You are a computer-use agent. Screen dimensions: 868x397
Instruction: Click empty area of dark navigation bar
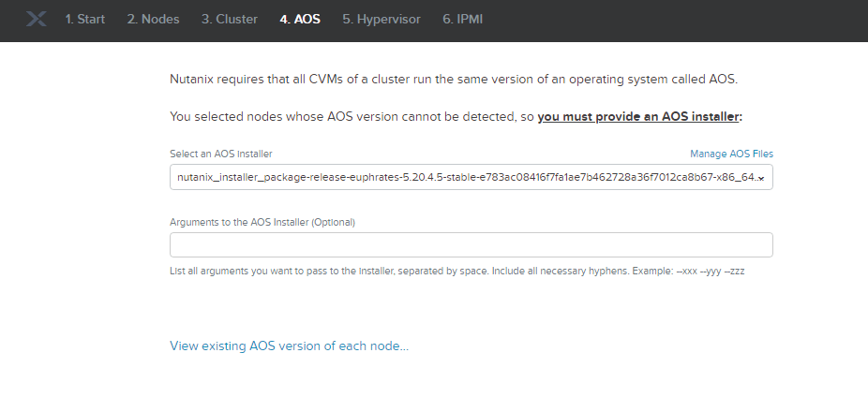675,20
